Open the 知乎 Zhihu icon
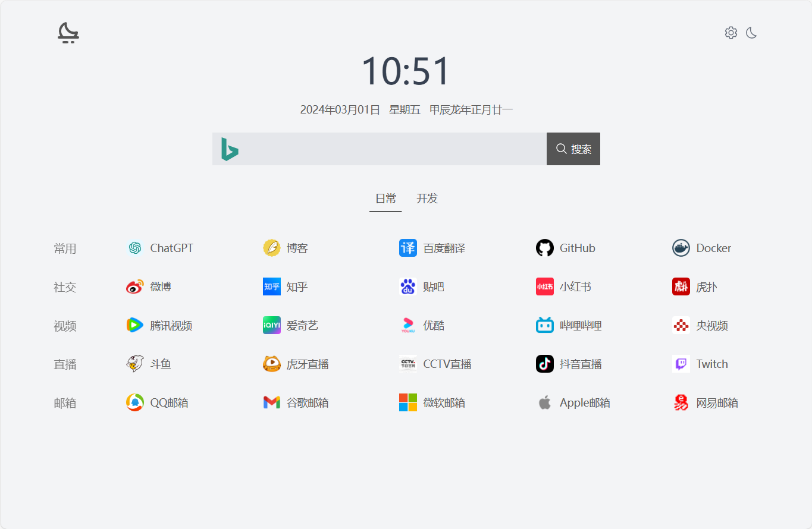The height and width of the screenshot is (529, 812). pos(271,286)
